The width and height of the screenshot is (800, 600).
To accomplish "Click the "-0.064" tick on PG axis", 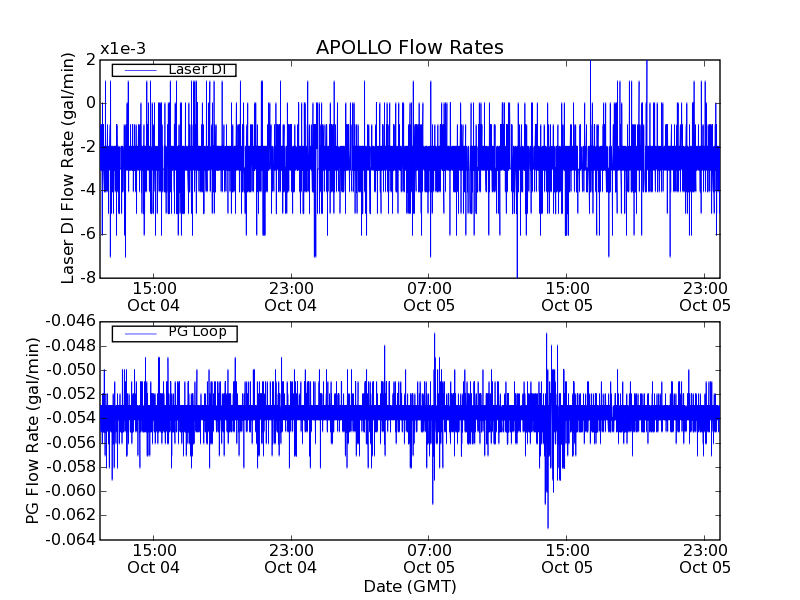I will pyautogui.click(x=70, y=539).
